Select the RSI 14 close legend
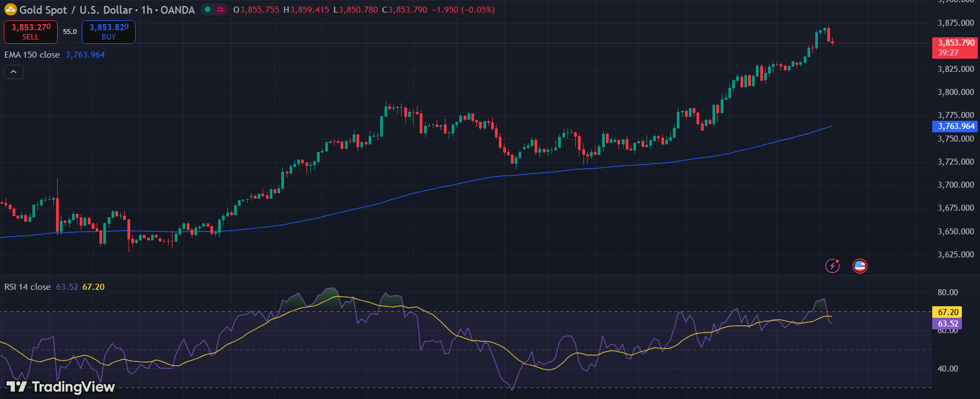Screen dimensions: 980x399 [x=27, y=287]
